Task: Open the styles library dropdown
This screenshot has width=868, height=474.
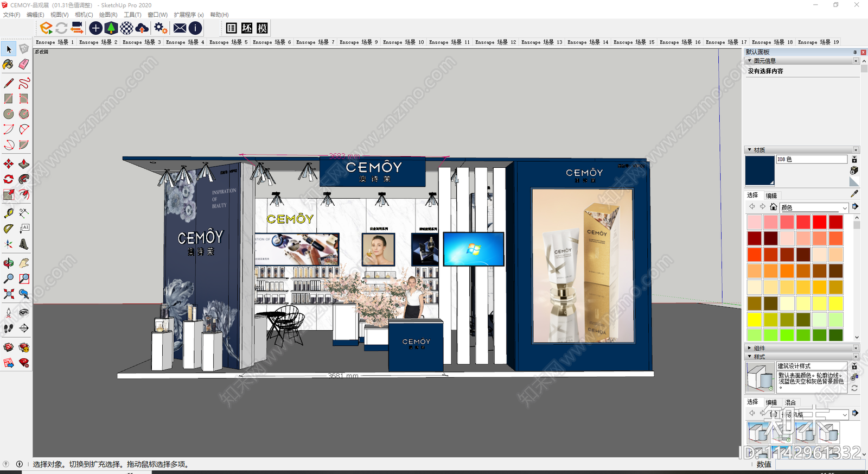Action: point(814,414)
